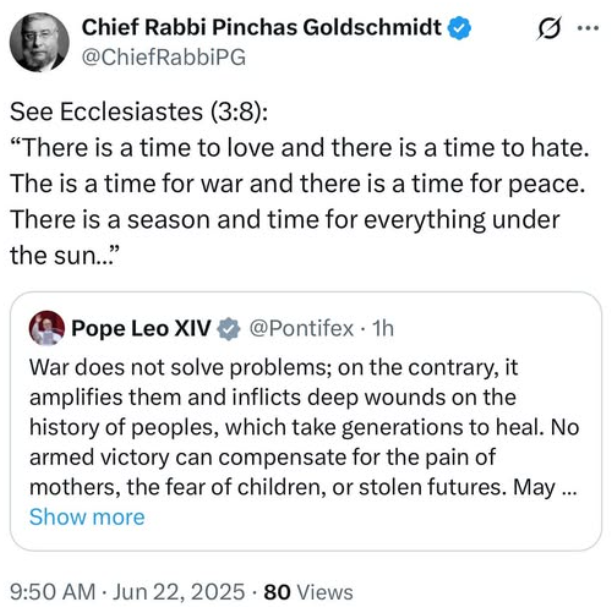The width and height of the screenshot is (611, 607).
Task: Open the @Pontifex handle
Action: coord(298,327)
